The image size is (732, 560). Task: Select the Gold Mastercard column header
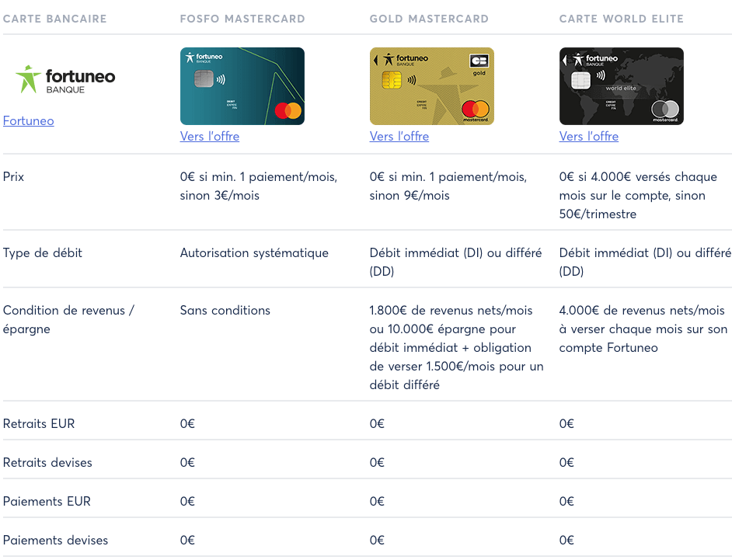(429, 19)
